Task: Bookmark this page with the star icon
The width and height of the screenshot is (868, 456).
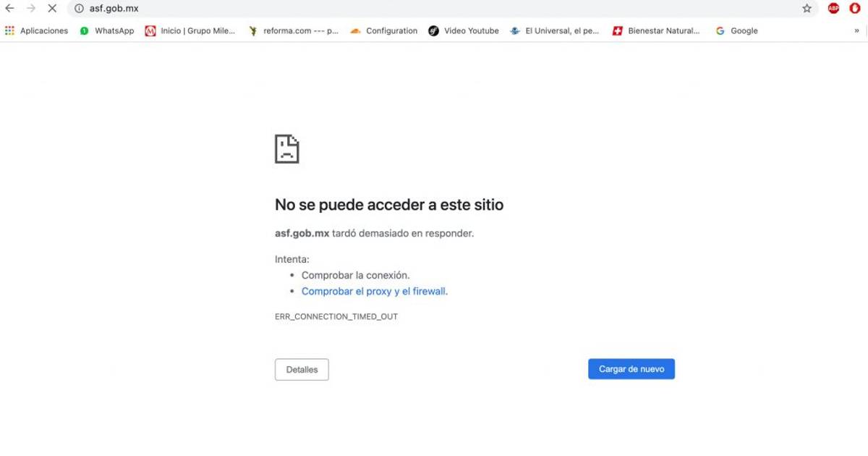Action: [x=807, y=9]
